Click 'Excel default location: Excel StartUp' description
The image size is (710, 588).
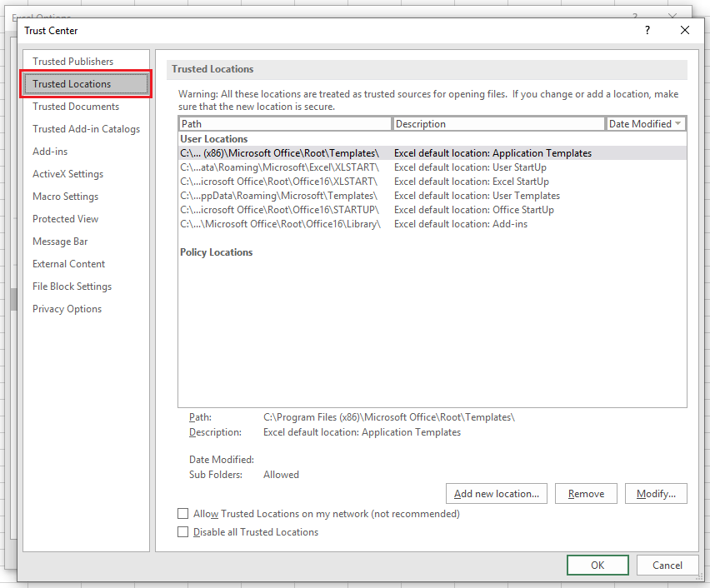pos(472,182)
